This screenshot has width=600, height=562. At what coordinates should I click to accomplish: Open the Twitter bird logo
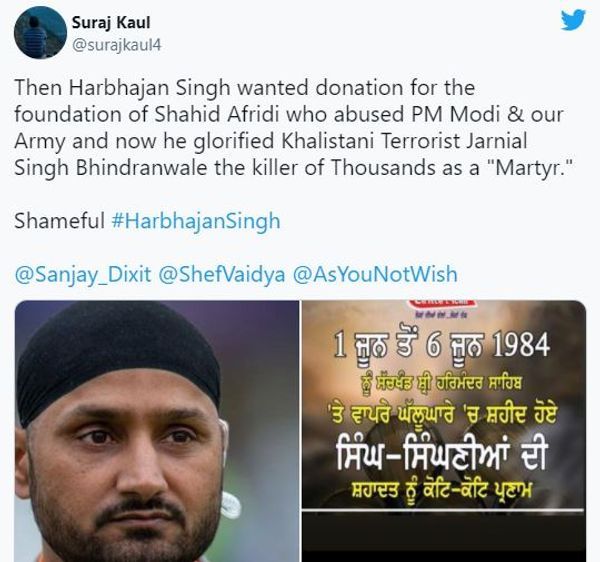[573, 20]
